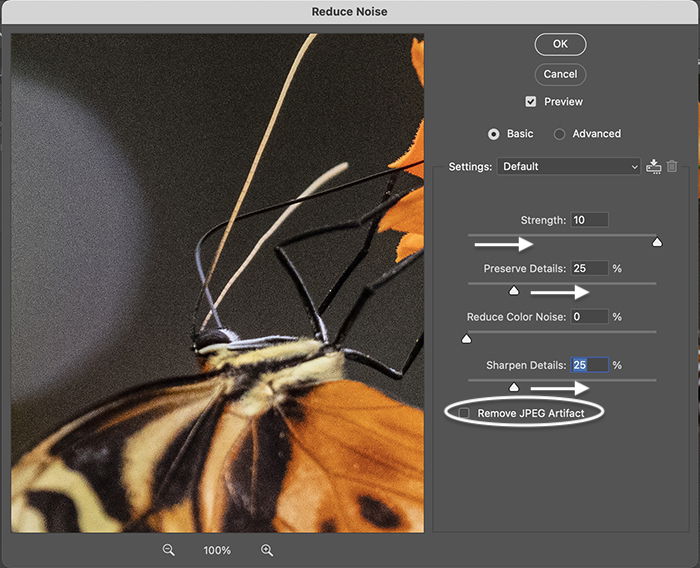
Task: Toggle the Preview checkbox
Action: click(x=531, y=102)
